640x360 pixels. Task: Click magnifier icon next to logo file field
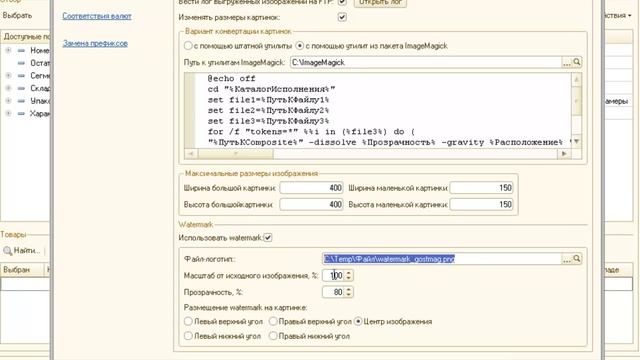click(577, 258)
